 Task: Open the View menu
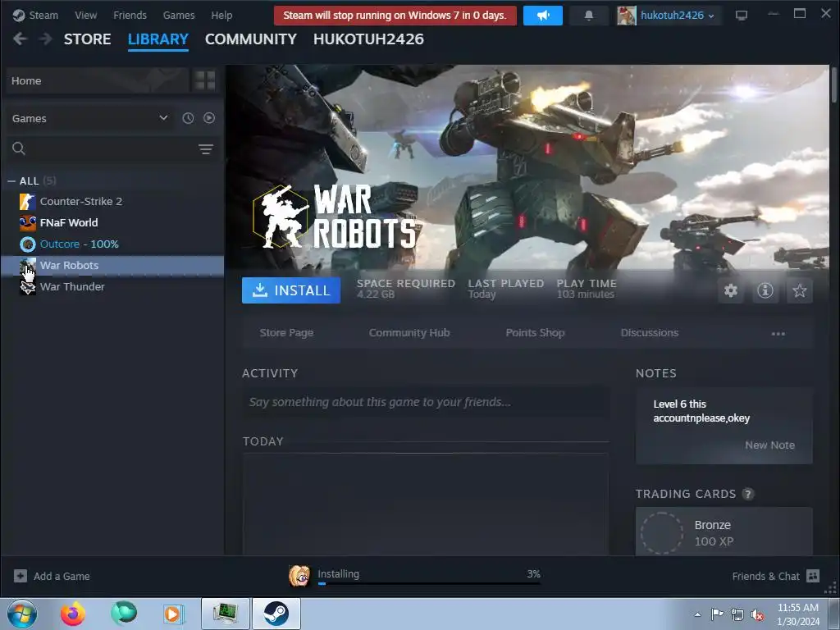point(85,15)
